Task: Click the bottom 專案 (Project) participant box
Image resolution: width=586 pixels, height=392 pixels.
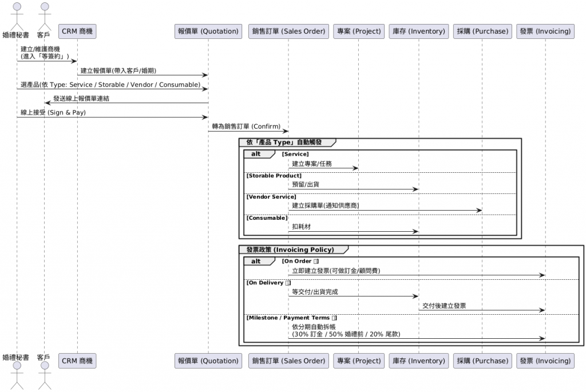Action: pyautogui.click(x=359, y=361)
